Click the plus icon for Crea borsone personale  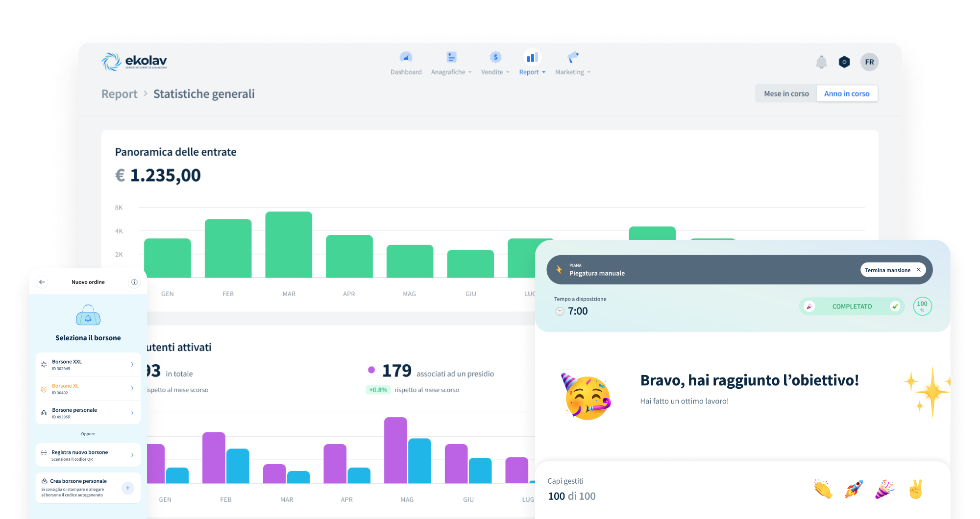[x=127, y=488]
